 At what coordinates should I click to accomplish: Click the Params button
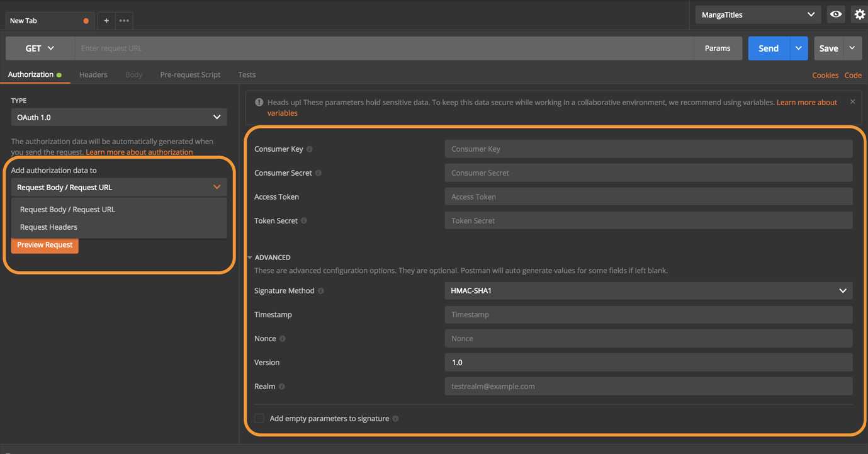[x=718, y=48]
